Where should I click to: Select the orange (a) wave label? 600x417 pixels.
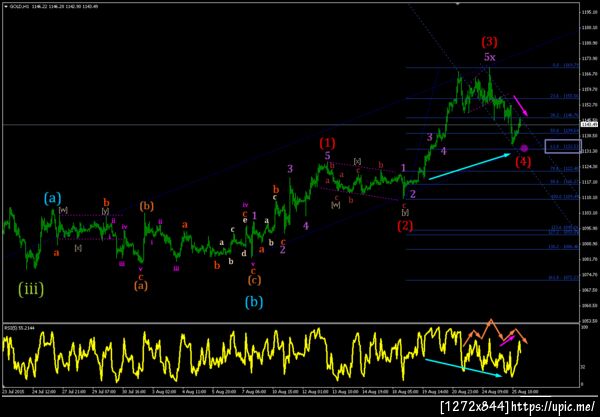click(x=141, y=285)
